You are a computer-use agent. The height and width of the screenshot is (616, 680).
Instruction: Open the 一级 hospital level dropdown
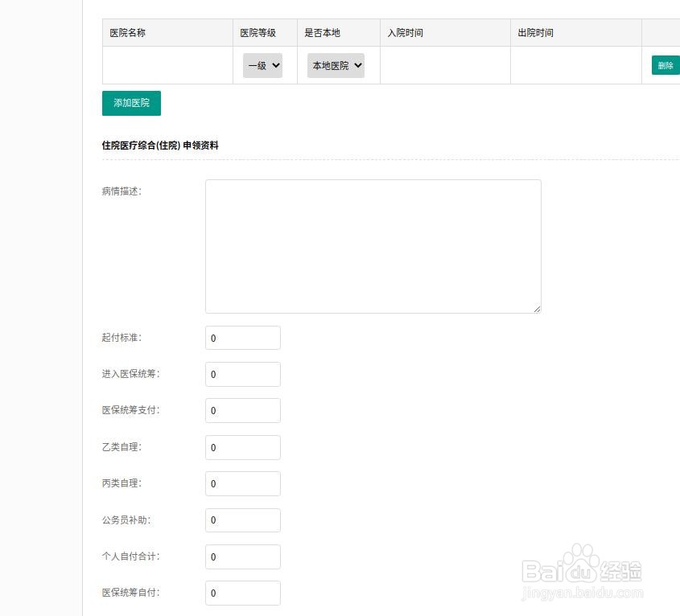point(262,65)
